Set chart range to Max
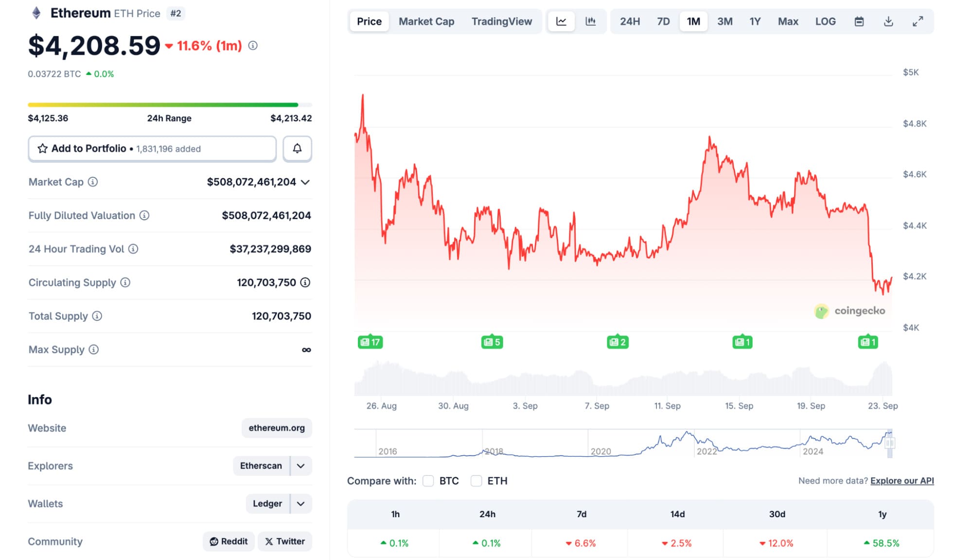 (788, 21)
